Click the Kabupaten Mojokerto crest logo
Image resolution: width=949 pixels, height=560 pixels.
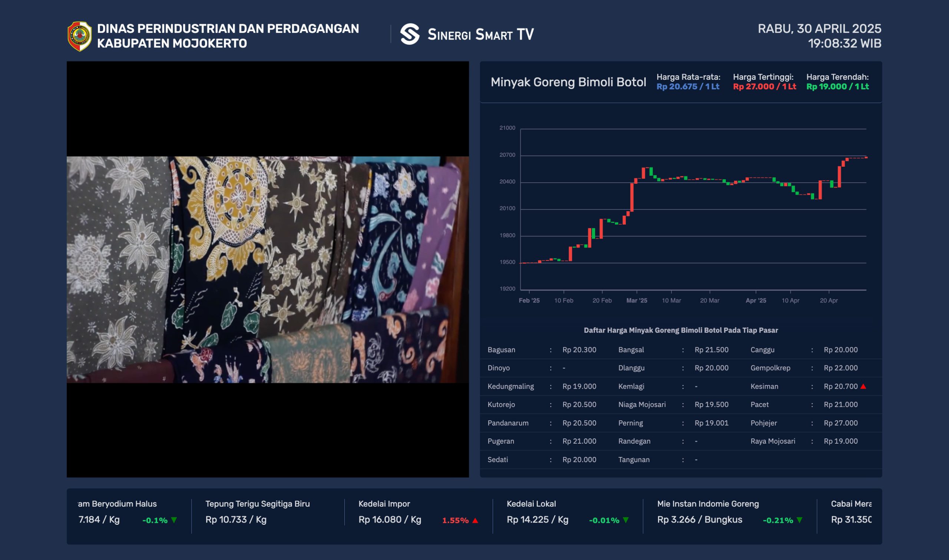[79, 36]
